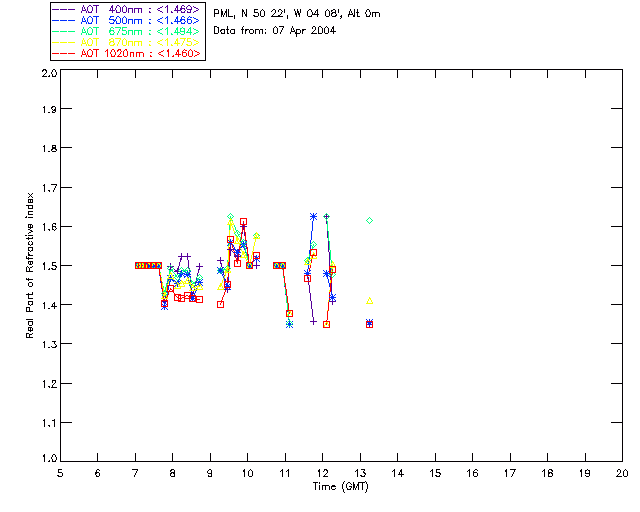
Task: Click the x-axis tick label '13'
Action: [x=360, y=473]
